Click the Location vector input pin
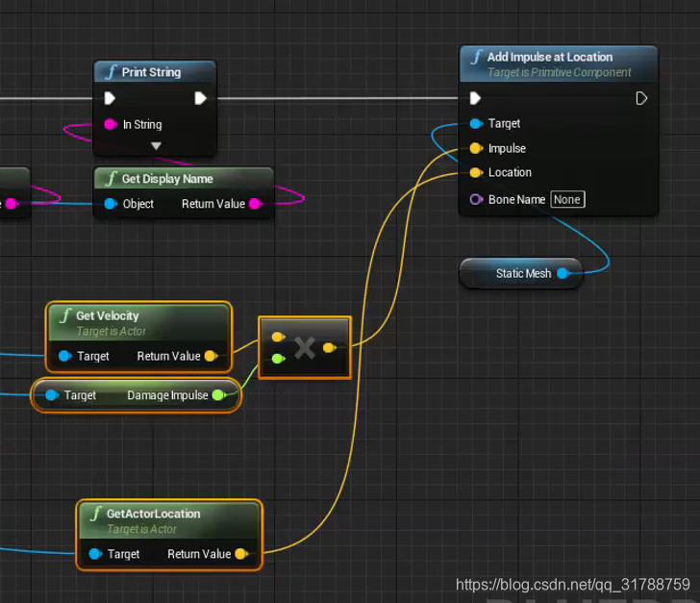This screenshot has height=603, width=700. (476, 172)
